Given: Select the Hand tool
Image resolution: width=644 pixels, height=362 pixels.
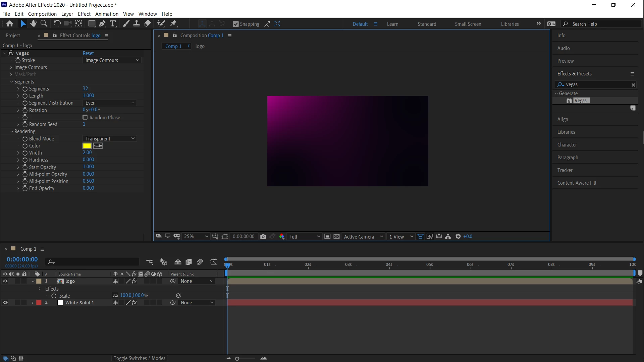Looking at the screenshot, I should [x=33, y=24].
